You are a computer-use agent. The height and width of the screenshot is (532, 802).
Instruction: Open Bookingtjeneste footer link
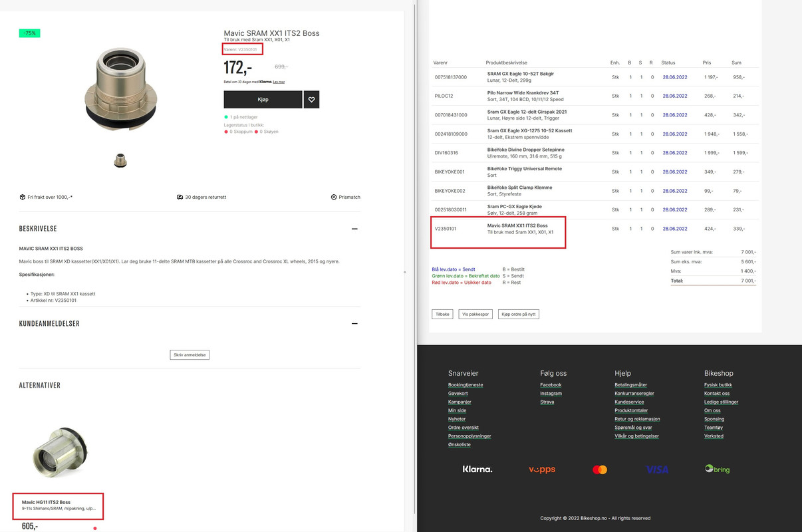(x=466, y=385)
